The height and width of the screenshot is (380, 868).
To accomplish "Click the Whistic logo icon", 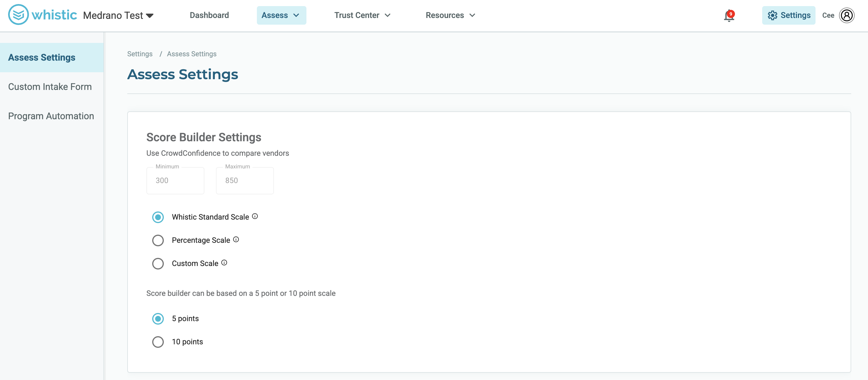I will [18, 15].
